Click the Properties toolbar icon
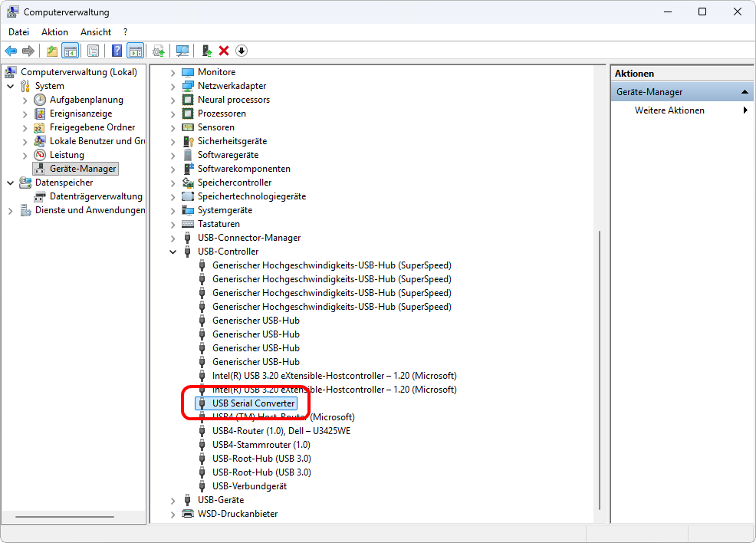The image size is (756, 543). (93, 51)
